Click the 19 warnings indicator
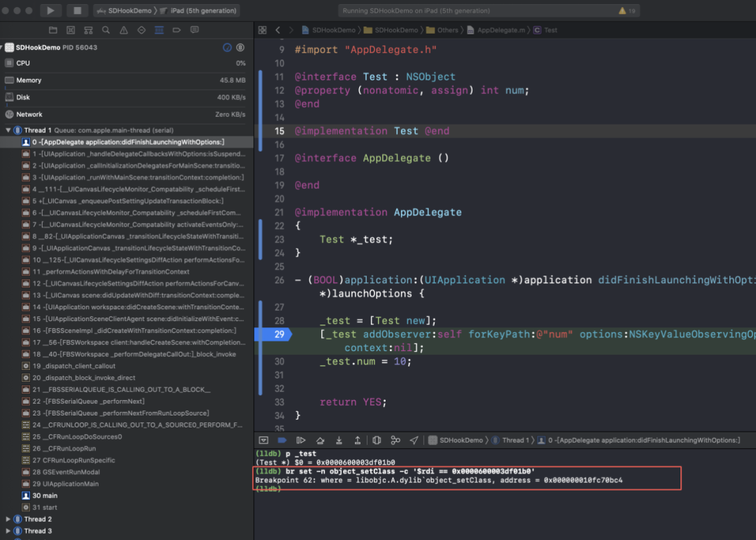Screen dimensions: 756x540 tap(626, 10)
